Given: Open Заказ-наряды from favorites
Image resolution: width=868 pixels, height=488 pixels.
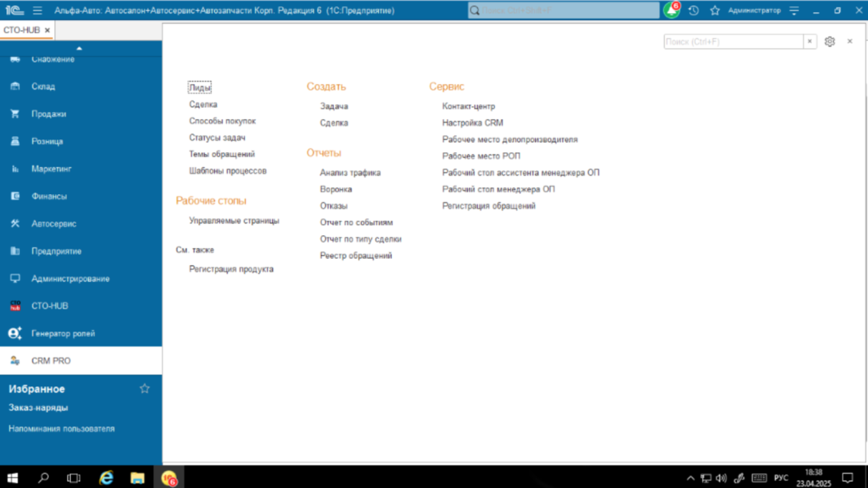Looking at the screenshot, I should tap(38, 408).
